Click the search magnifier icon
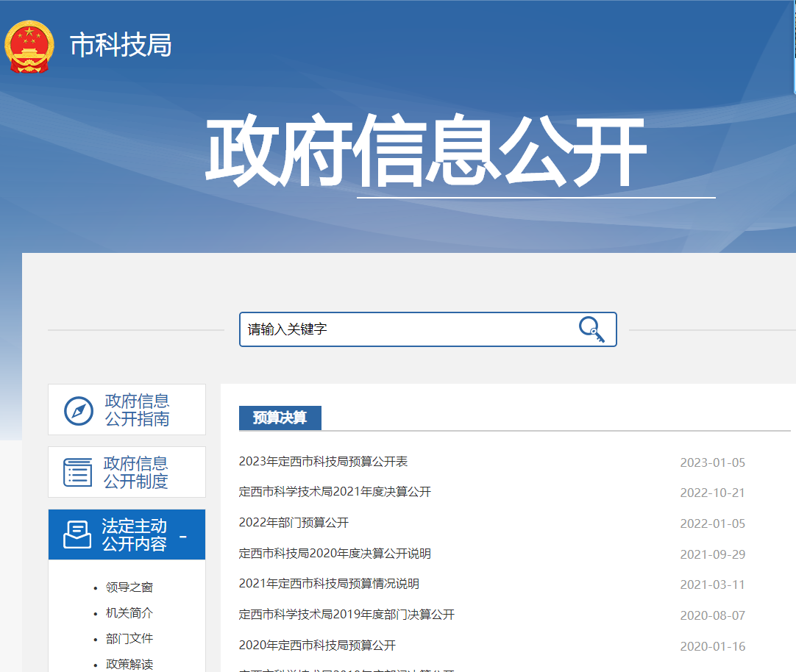This screenshot has height=672, width=796. tap(593, 329)
